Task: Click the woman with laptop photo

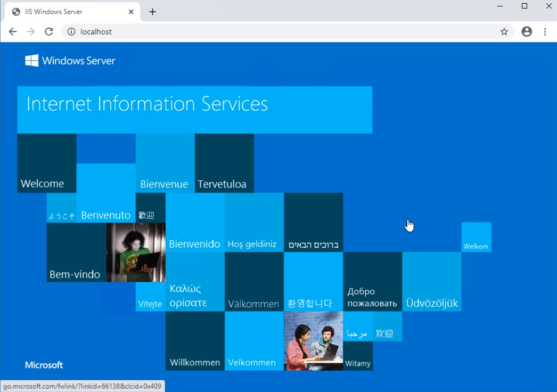Action: tap(136, 252)
